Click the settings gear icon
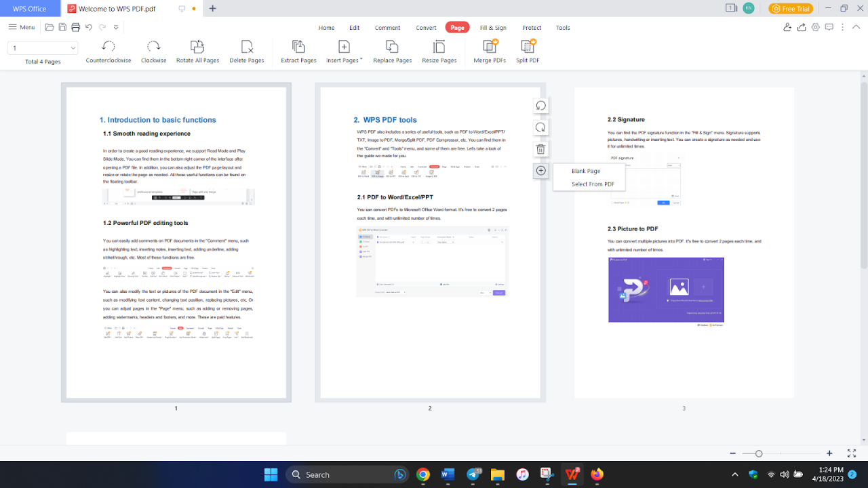Screen dimensions: 868x488 (x=815, y=27)
